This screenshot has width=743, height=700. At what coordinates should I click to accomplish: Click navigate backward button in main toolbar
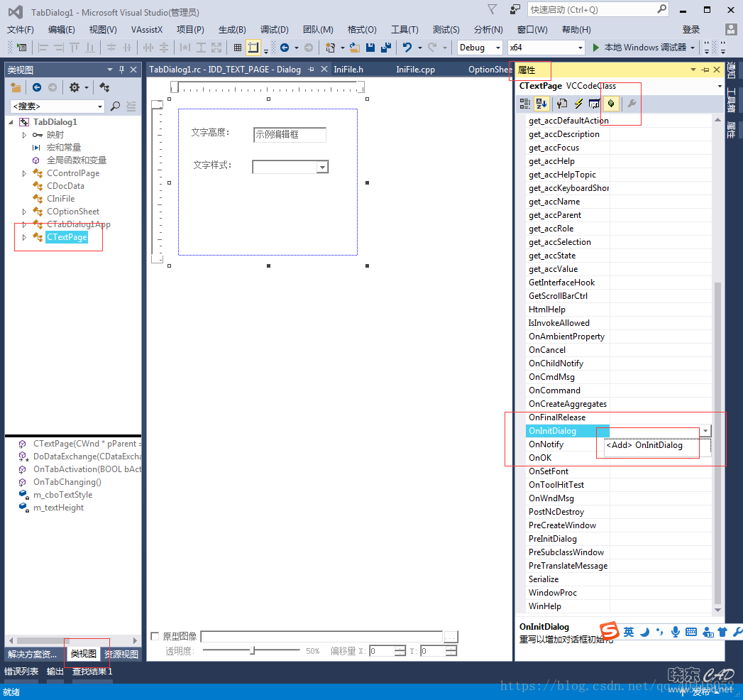285,48
